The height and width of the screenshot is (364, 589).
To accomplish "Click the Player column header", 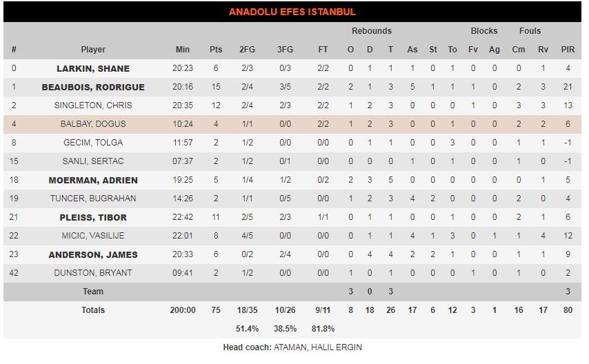I will [x=93, y=50].
